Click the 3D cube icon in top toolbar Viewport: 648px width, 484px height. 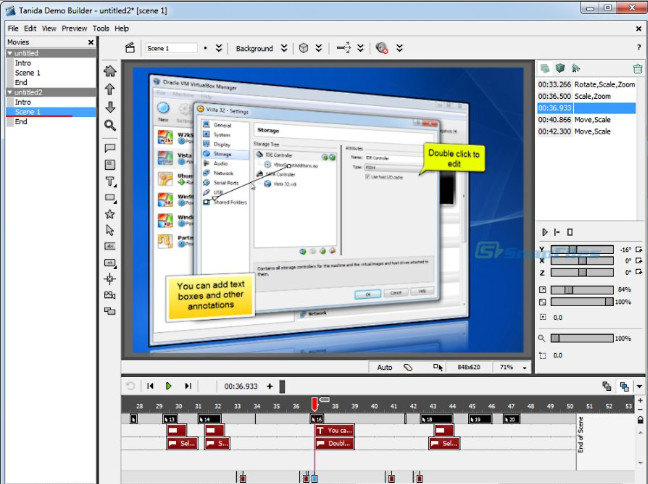(303, 48)
